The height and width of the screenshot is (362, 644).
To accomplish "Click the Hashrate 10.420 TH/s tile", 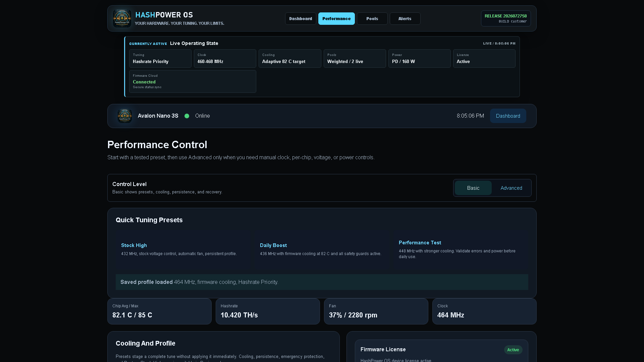I will [x=268, y=311].
